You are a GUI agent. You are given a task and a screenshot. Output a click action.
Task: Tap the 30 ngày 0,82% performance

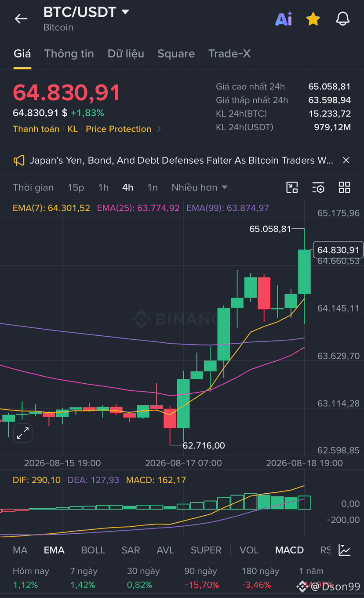pos(143,578)
